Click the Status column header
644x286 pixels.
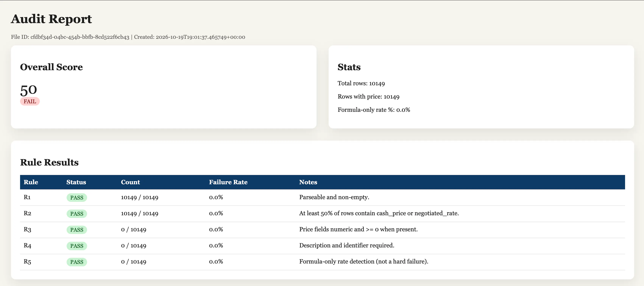tap(76, 182)
